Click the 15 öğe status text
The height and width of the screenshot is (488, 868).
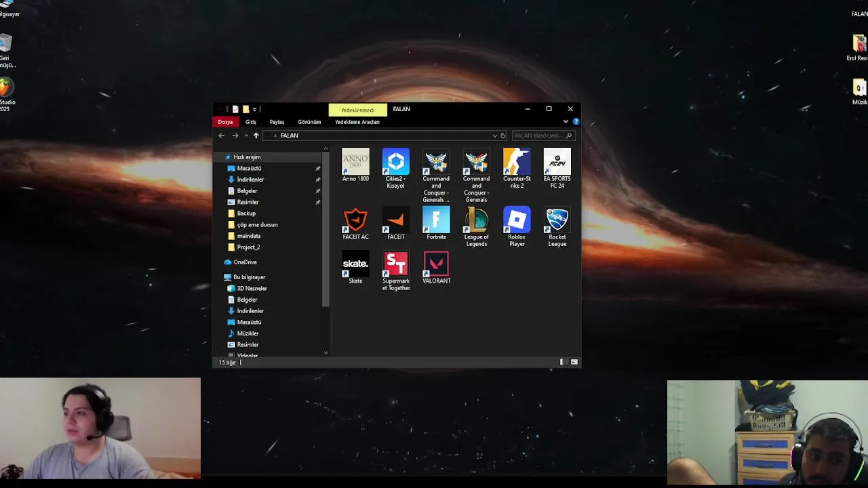tap(227, 363)
